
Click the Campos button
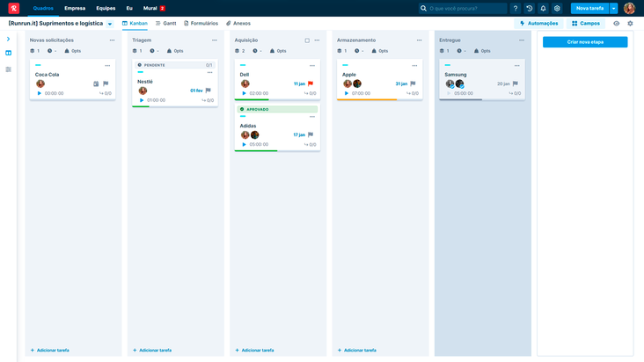pos(586,24)
